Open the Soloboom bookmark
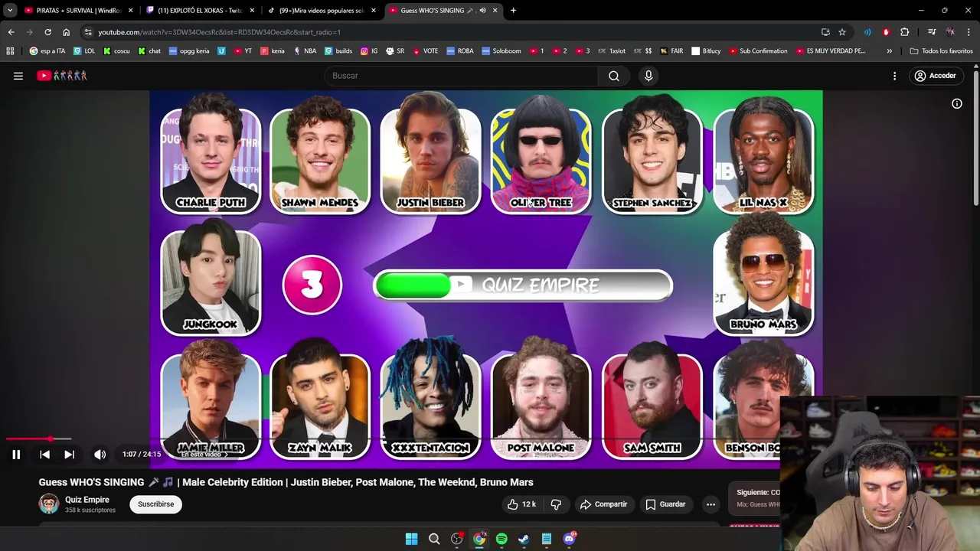Image resolution: width=980 pixels, height=551 pixels. 501,51
